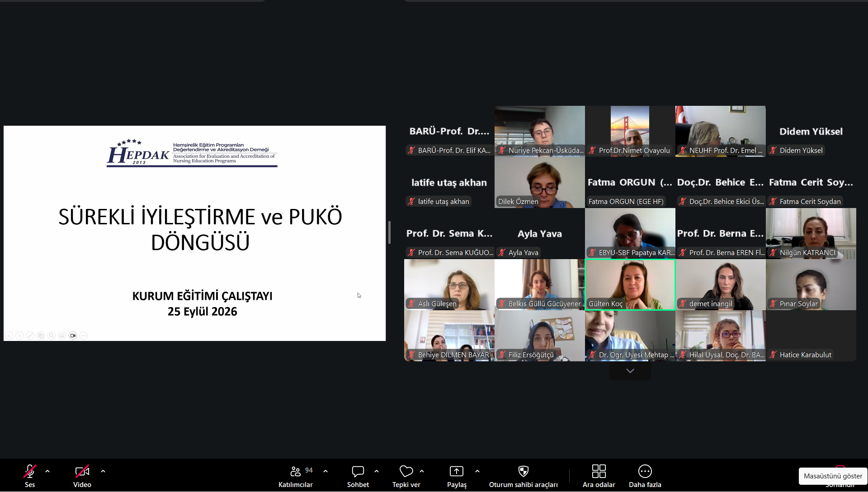Open Ara odalar breakout rooms
868x492 pixels.
click(x=599, y=476)
